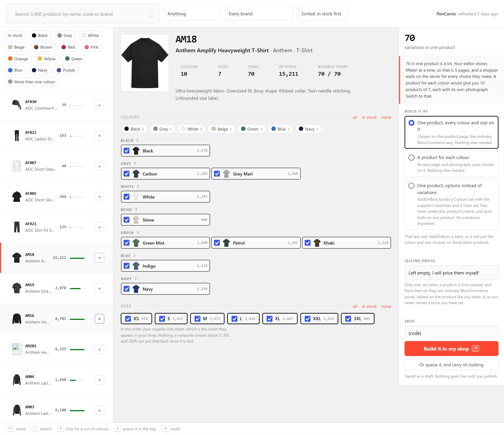The image size is (504, 435).
Task: Open the Anything category dropdown
Action: click(192, 14)
